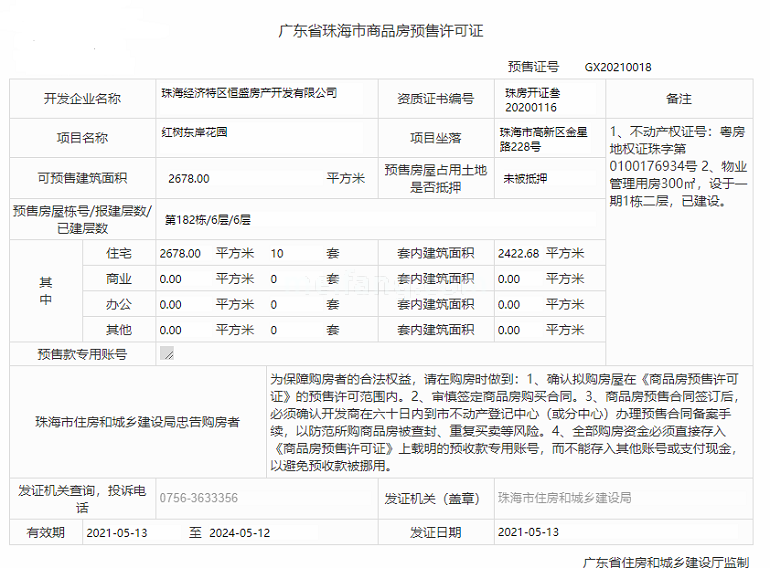Click the project location 珠海市高新区金星路228号 field

tap(544, 139)
